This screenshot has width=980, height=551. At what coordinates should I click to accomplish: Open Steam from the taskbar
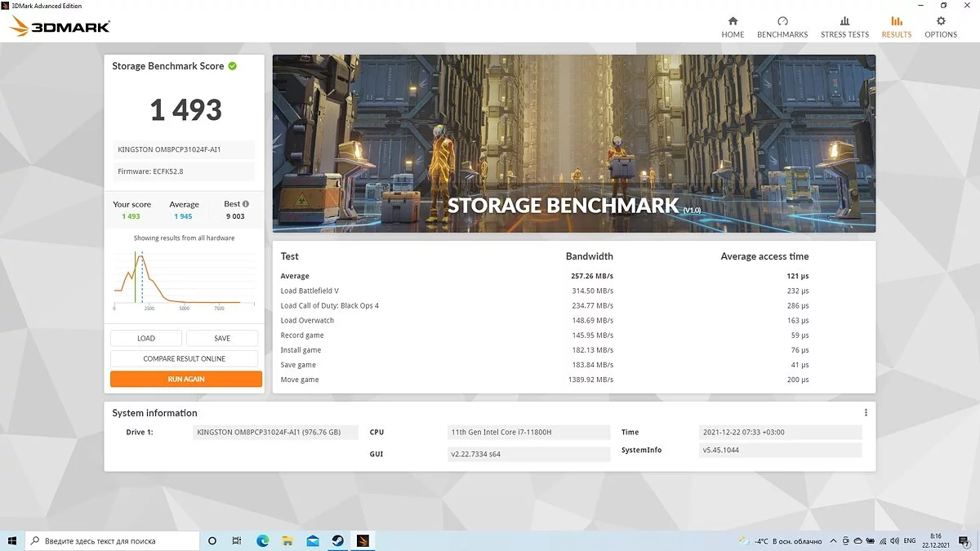point(337,540)
